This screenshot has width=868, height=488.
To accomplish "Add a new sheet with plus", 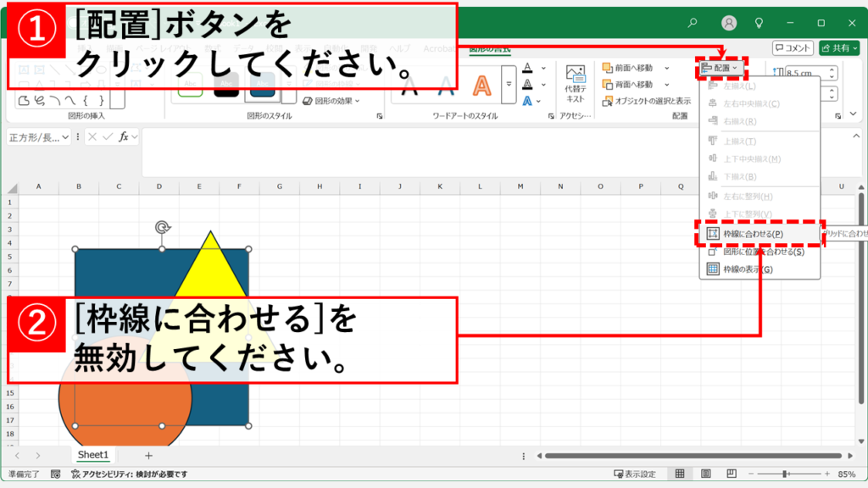I will pos(148,455).
